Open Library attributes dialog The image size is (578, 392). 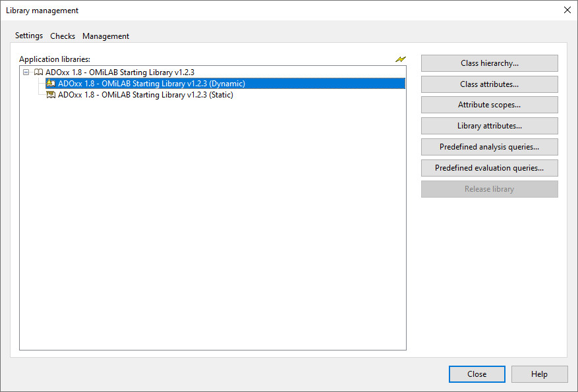pyautogui.click(x=490, y=126)
